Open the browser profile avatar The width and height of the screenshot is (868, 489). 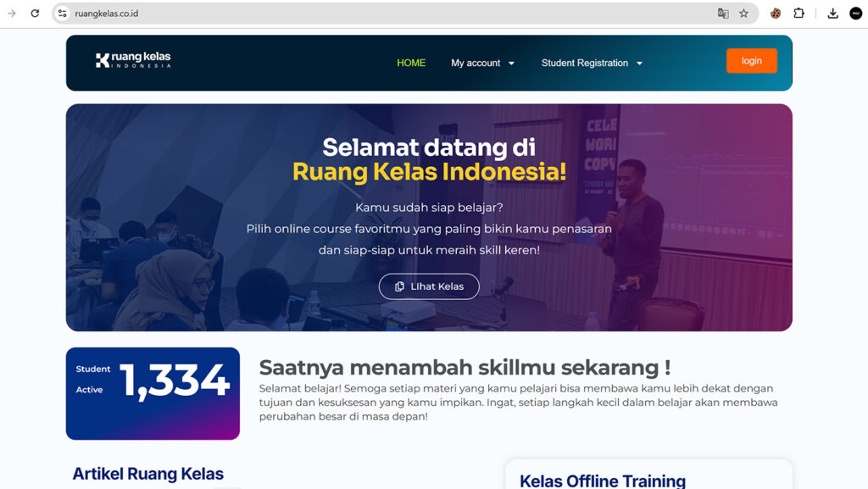click(856, 14)
